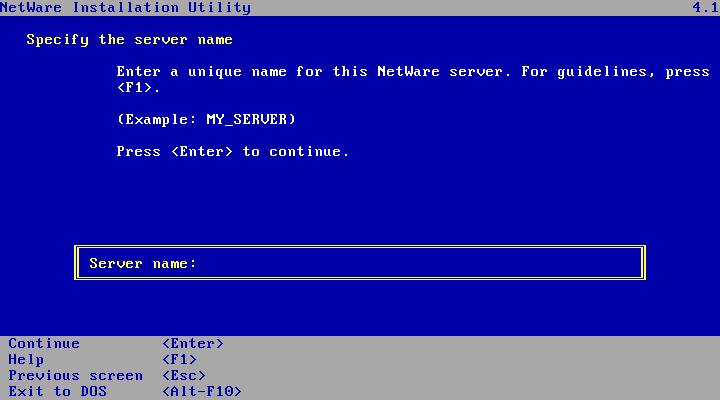Click the Previous screen label
Screen dimensions: 720x400
76,376
